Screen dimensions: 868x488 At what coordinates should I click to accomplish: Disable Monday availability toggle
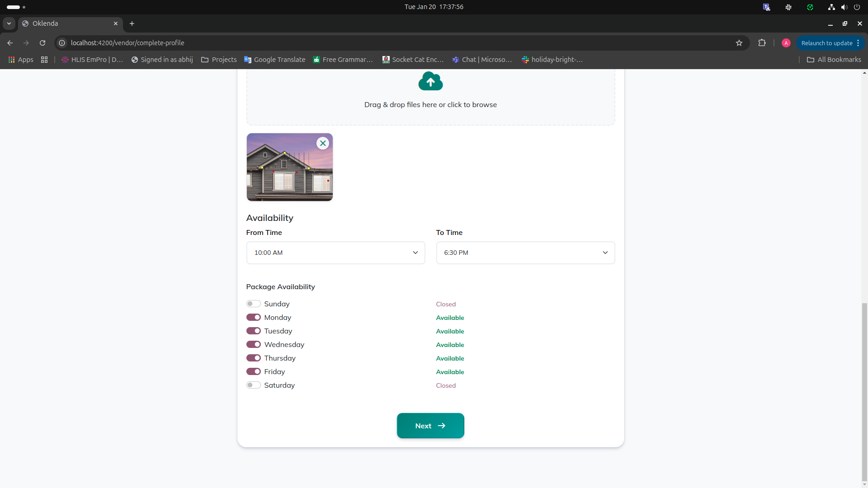point(253,317)
